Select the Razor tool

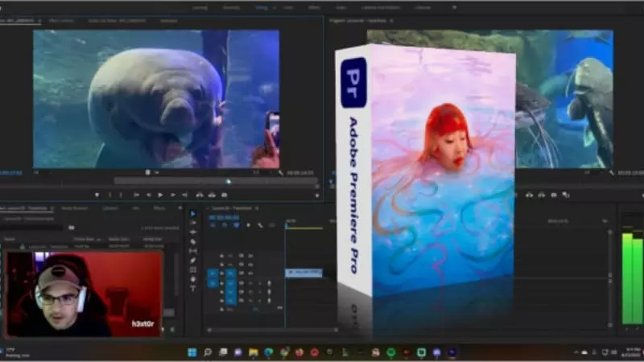coord(193,242)
